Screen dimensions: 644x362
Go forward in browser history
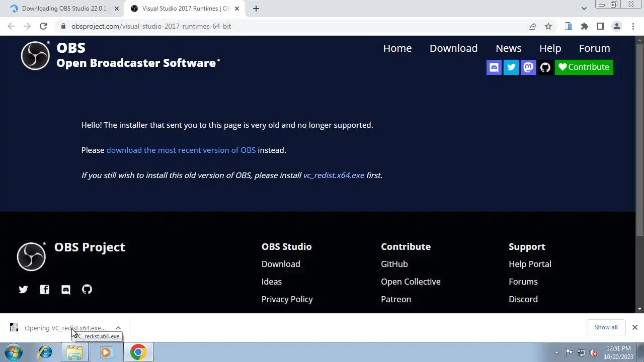pyautogui.click(x=27, y=26)
